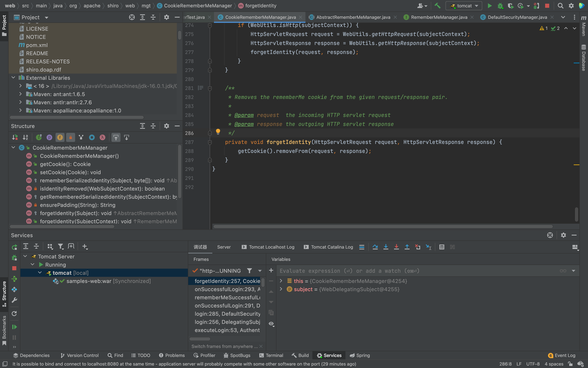Open IDE settings gear in the top bar

click(x=571, y=6)
